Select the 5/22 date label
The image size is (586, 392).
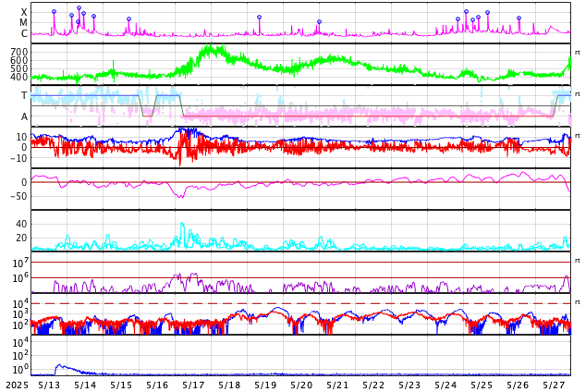373,385
